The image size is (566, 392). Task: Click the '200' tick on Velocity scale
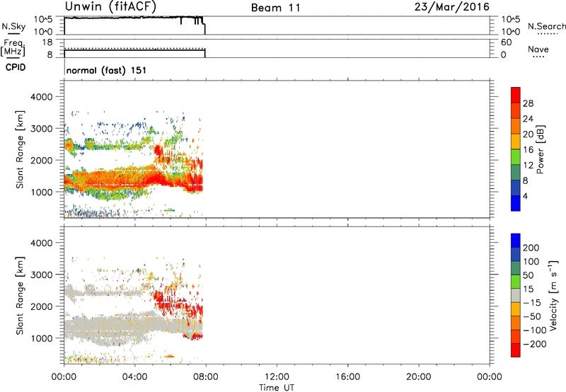[x=531, y=248]
